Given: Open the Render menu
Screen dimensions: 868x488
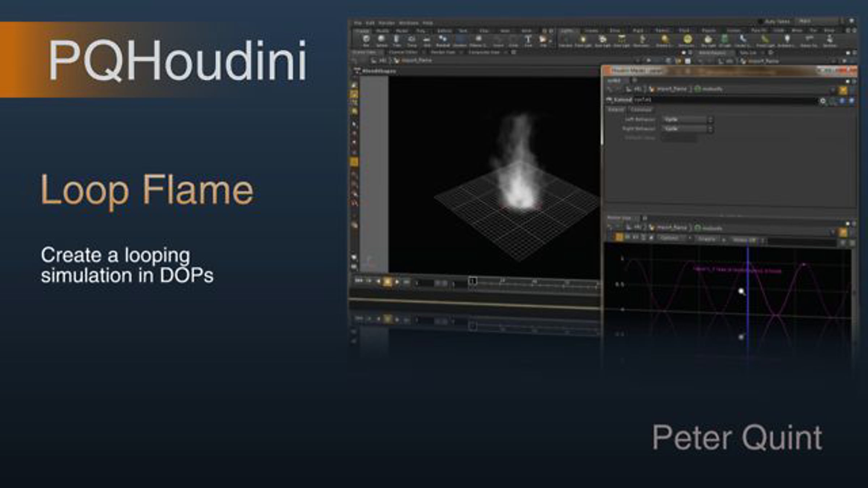Looking at the screenshot, I should (x=386, y=23).
